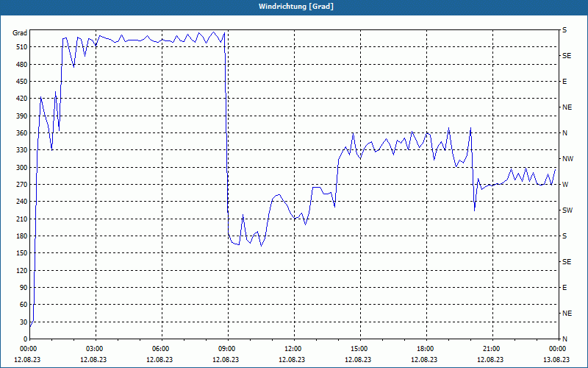Select the '12.08.23' date under 18:00
Viewport: 588px width, 368px height.
coord(424,359)
